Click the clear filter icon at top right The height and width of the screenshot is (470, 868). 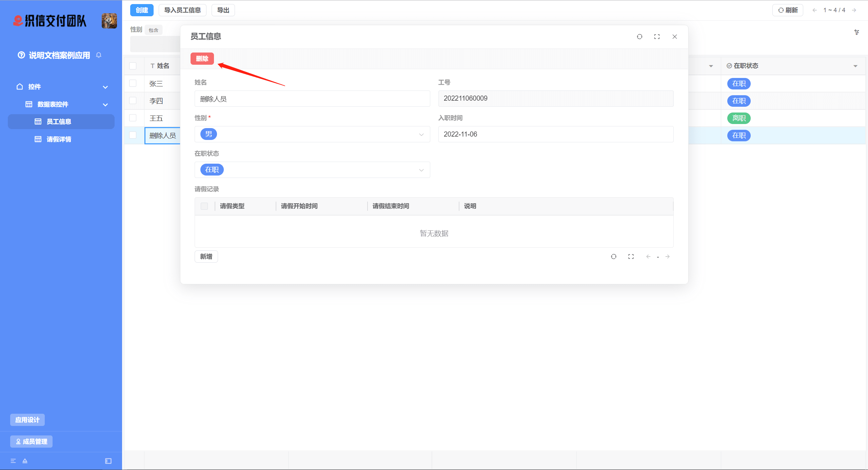coord(856,32)
